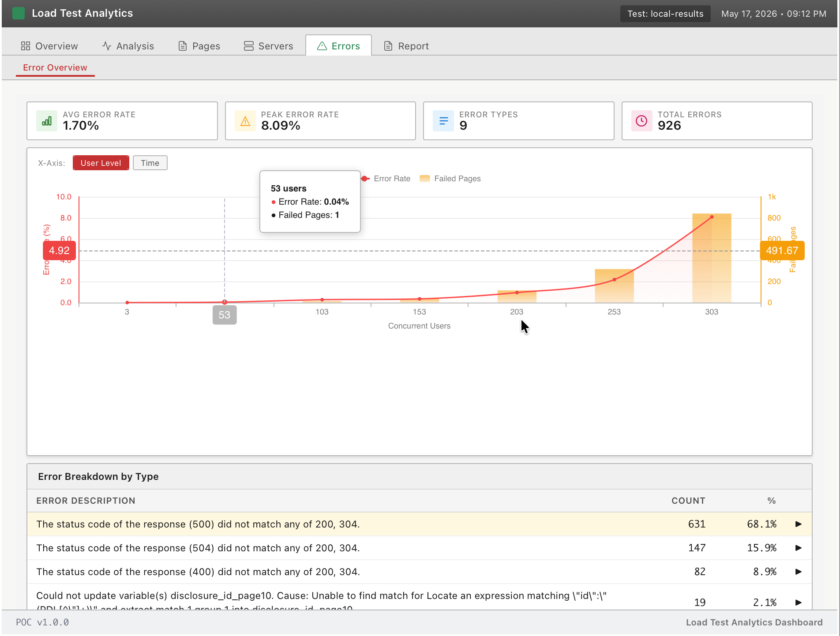Click the % column header
Image resolution: width=840 pixels, height=636 pixels.
click(771, 501)
